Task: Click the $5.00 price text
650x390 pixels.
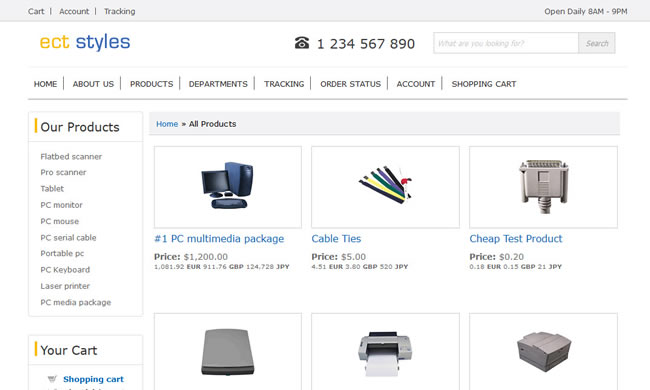Action: [353, 257]
